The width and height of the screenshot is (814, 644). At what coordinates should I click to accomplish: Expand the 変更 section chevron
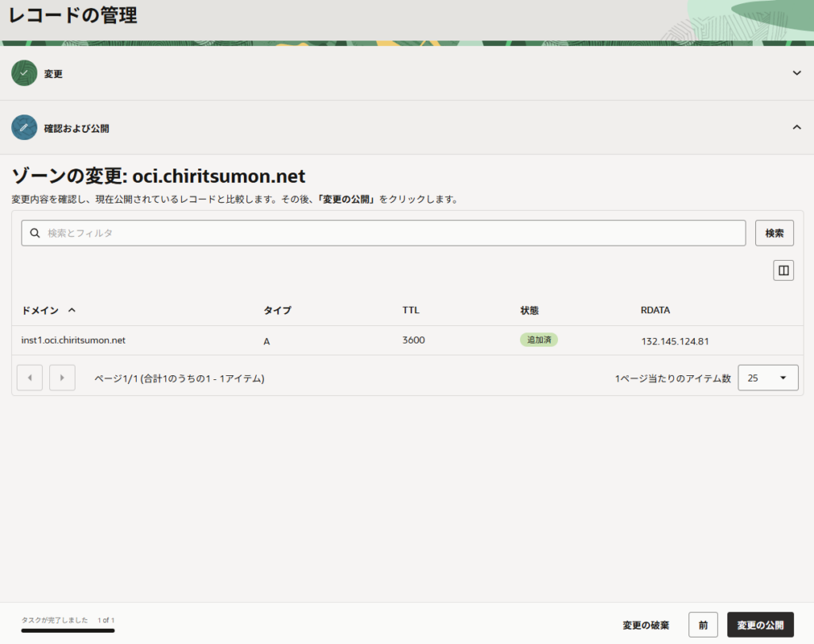(x=797, y=73)
